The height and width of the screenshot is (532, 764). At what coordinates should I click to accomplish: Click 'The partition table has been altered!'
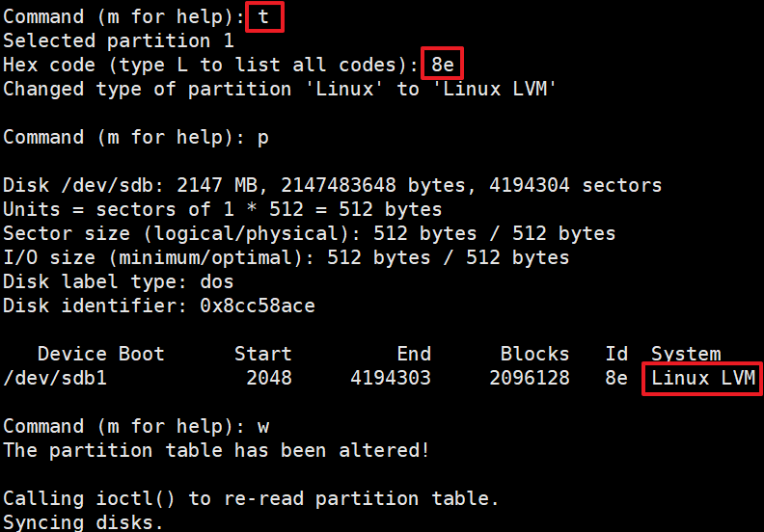tap(216, 451)
